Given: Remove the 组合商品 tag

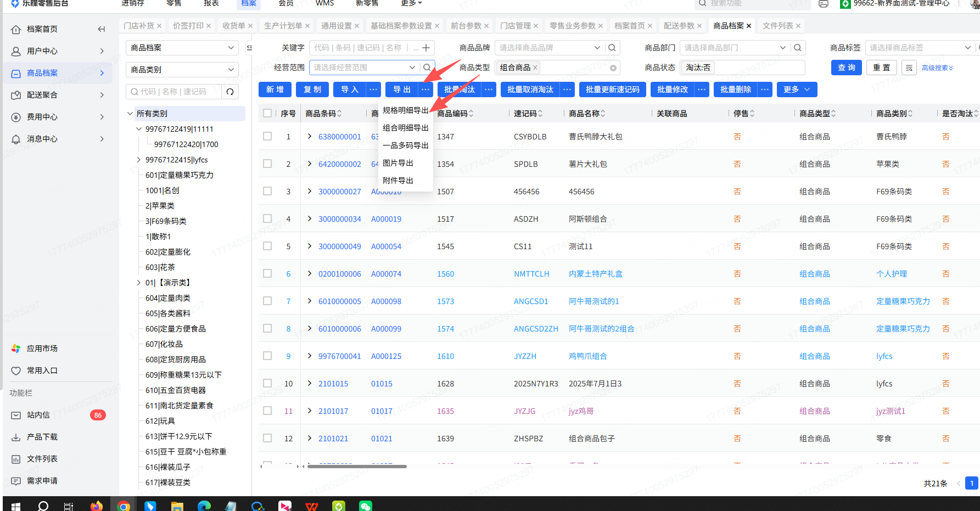Looking at the screenshot, I should pos(535,68).
